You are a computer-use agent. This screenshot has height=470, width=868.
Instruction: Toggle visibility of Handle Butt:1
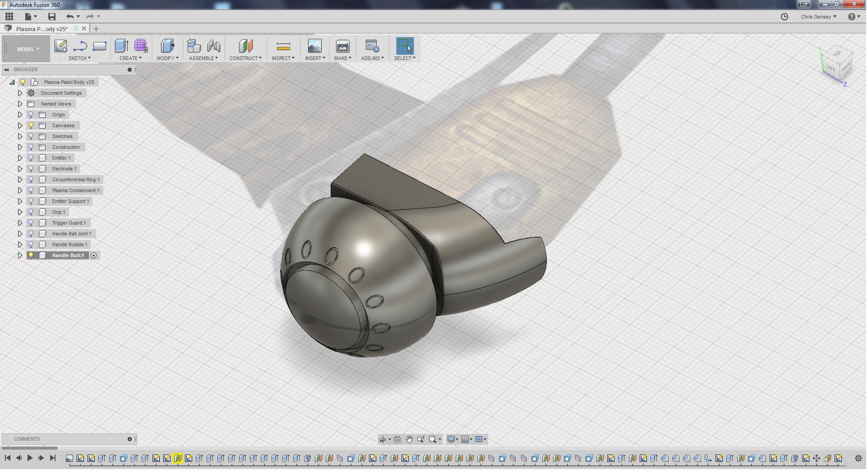[x=31, y=256]
